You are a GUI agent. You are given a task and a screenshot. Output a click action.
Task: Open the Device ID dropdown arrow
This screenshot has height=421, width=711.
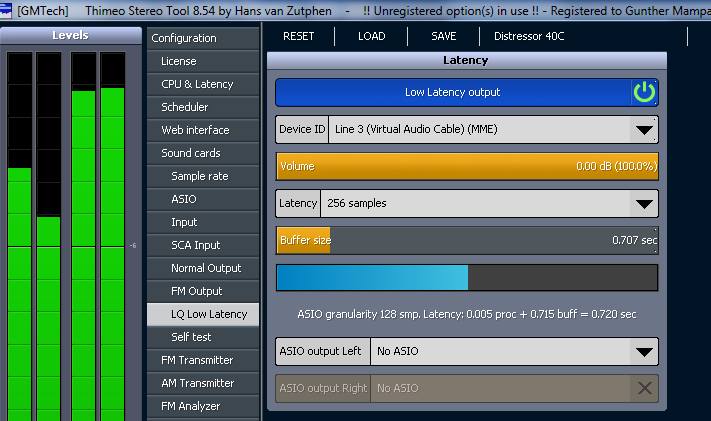(644, 130)
